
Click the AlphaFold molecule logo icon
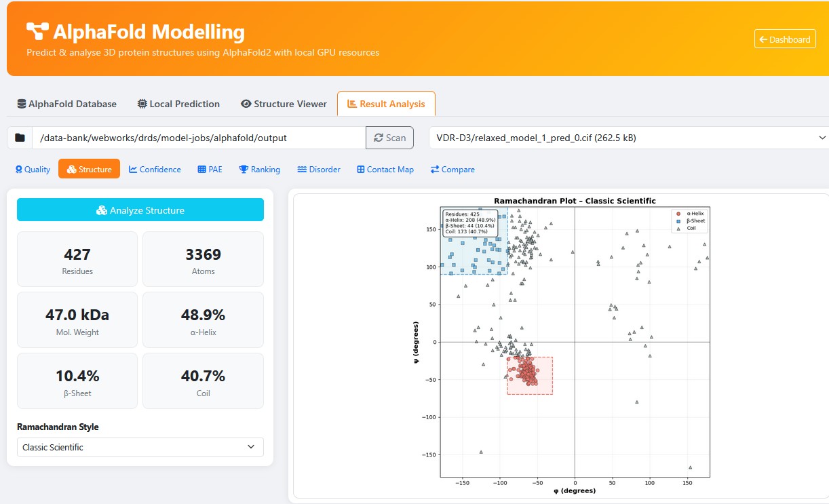tap(37, 31)
